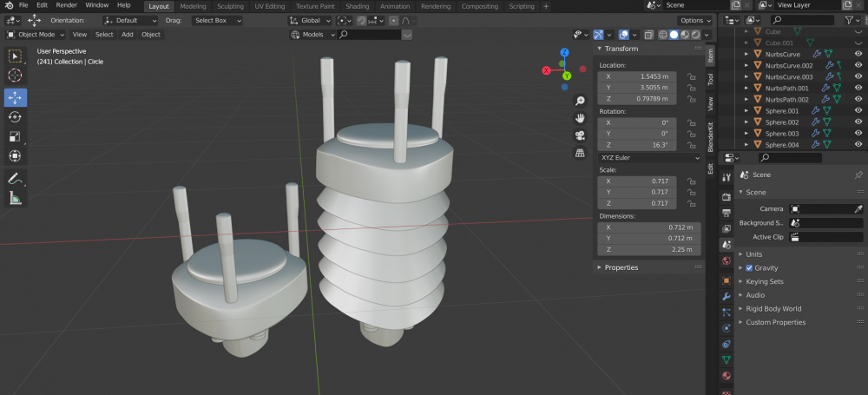Toggle the Gravity checkbox
The height and width of the screenshot is (395, 868).
pos(749,268)
